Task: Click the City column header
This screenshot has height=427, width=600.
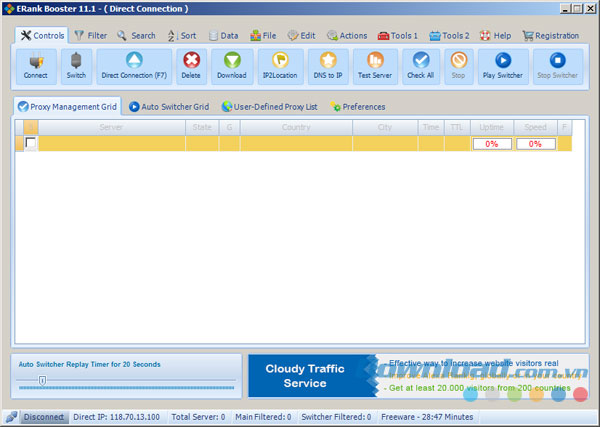Action: [385, 127]
